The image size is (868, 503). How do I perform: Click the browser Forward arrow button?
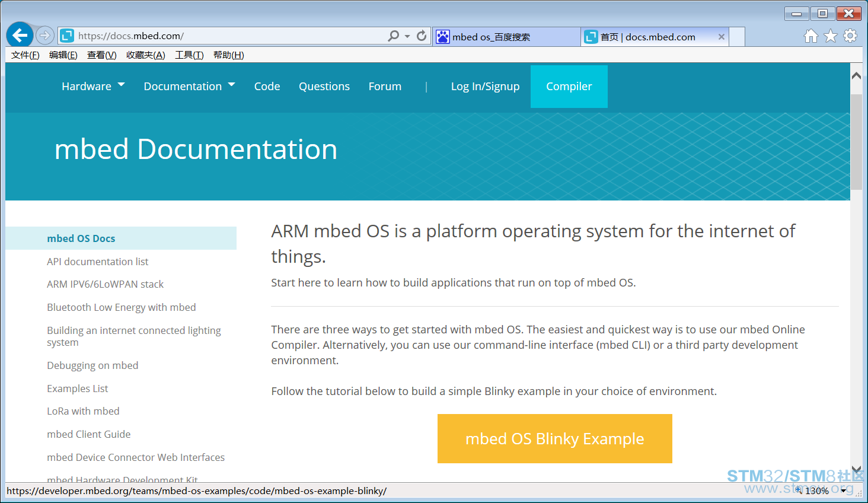point(45,36)
